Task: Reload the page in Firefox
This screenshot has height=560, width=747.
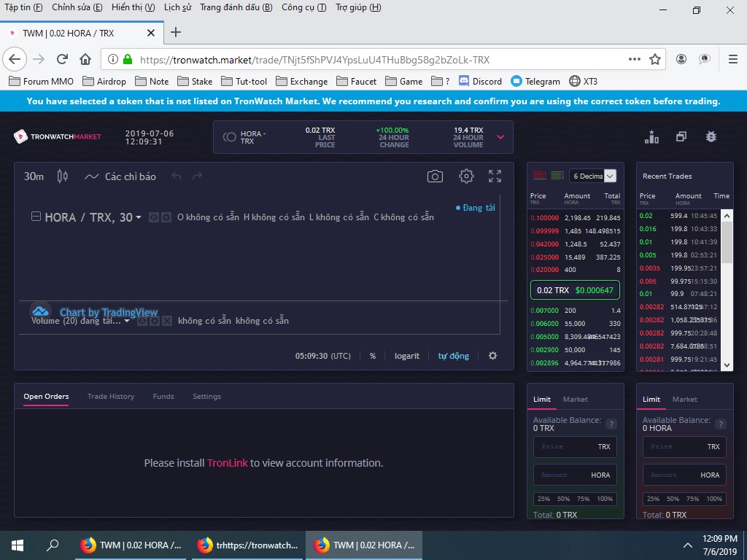Action: click(x=62, y=60)
